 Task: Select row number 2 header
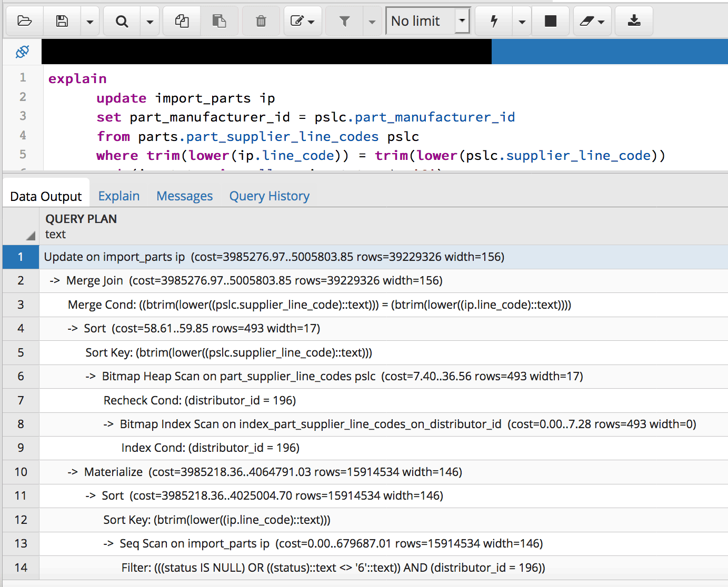click(21, 281)
